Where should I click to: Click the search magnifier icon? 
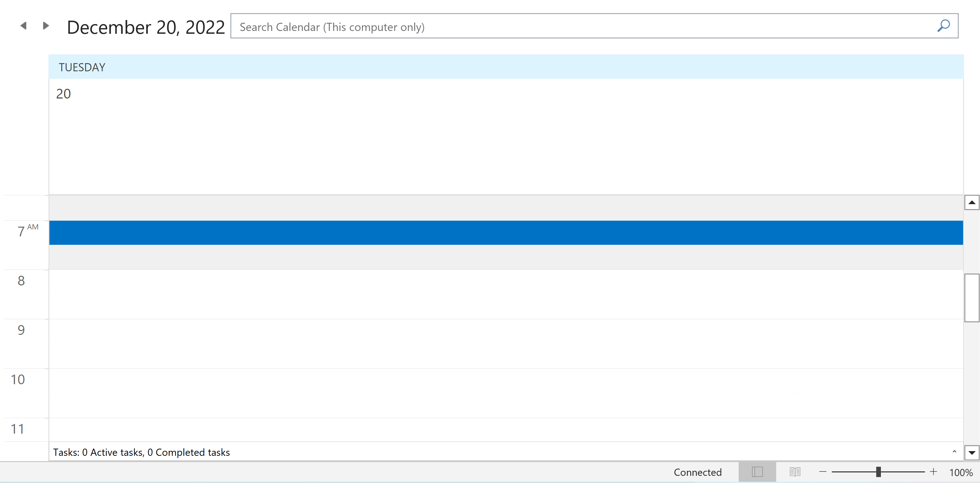coord(943,26)
